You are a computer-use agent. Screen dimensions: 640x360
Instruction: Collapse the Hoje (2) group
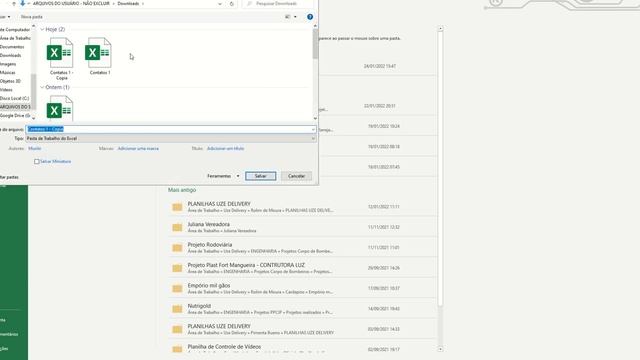42,29
